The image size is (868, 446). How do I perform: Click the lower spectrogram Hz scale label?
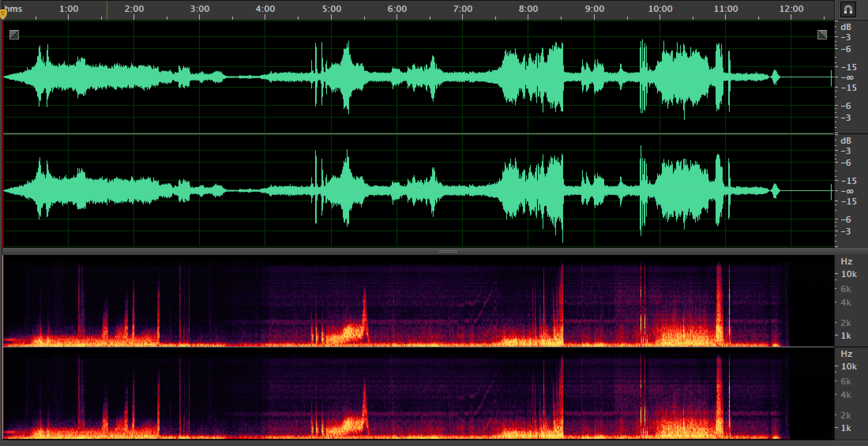846,354
